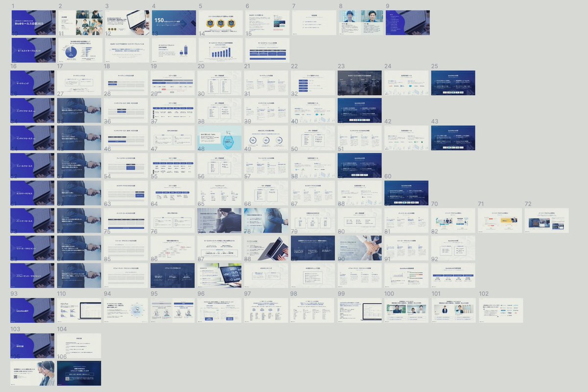
Task: Select slide 92 at the row's end
Action: pyautogui.click(x=454, y=275)
